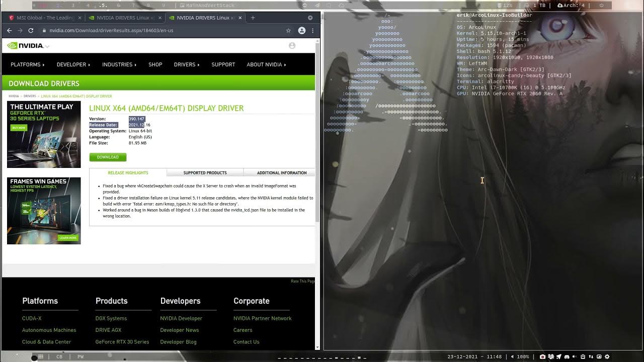Open the app grid launcher icon

[41, 357]
